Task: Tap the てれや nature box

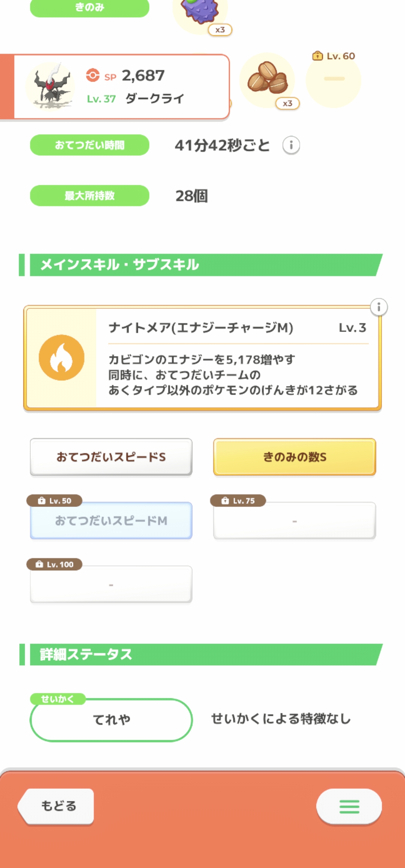Action: [111, 720]
